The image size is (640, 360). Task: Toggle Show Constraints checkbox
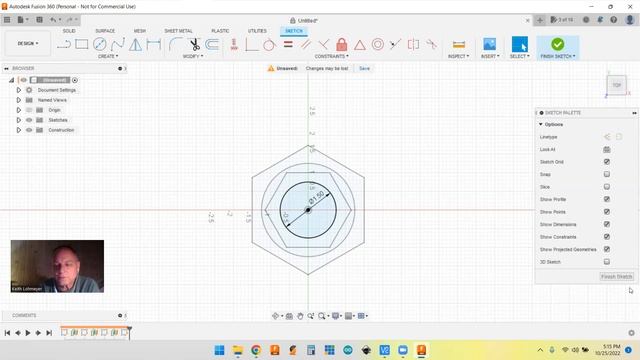click(607, 236)
